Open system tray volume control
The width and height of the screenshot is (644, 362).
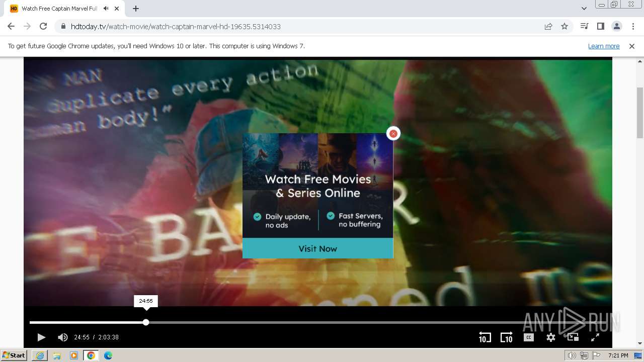(x=572, y=355)
